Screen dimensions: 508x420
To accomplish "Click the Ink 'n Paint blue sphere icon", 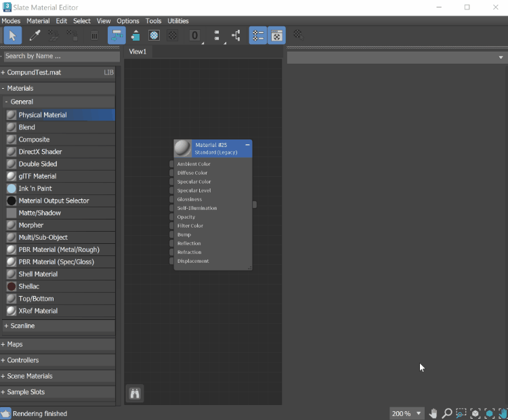I will point(12,188).
